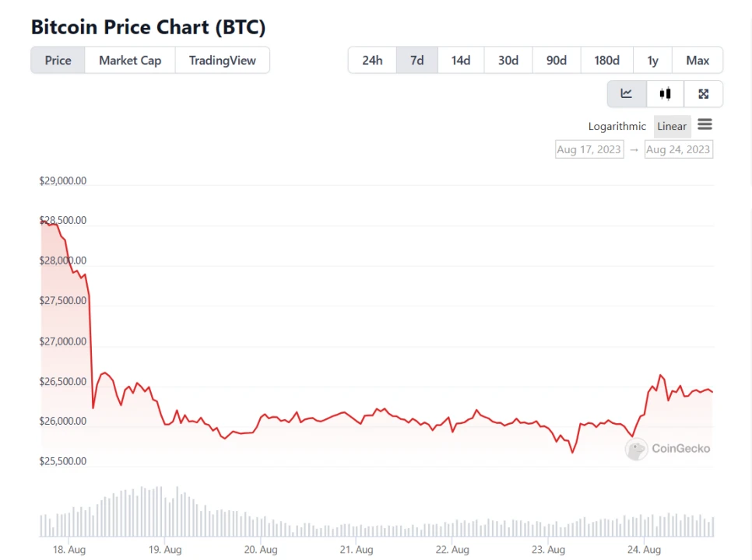Show the 7d price range
The image size is (752, 560).
(417, 61)
